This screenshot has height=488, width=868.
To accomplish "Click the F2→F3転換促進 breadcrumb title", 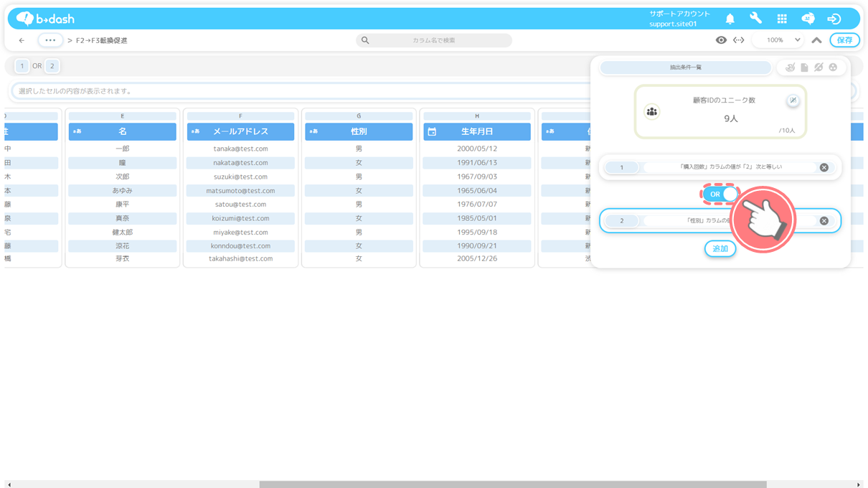I will click(102, 41).
